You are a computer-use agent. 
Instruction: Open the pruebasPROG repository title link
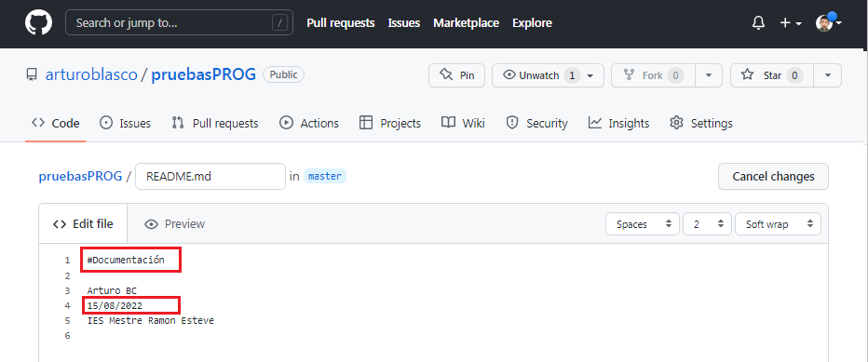(204, 74)
